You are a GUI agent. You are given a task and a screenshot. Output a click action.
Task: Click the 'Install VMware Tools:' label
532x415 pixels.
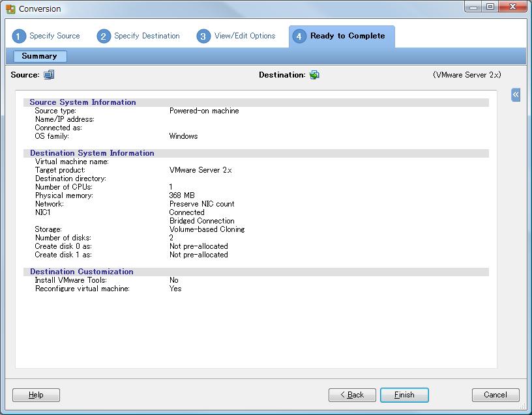pos(71,280)
